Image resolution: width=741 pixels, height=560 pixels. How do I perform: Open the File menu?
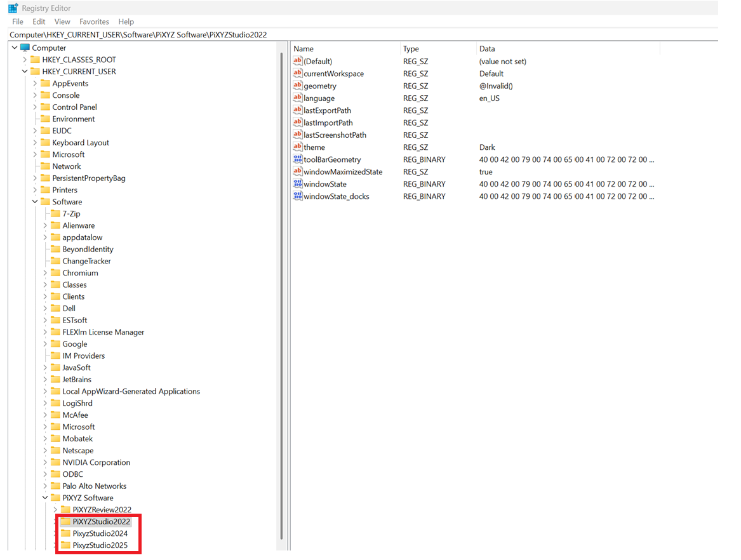pos(18,22)
